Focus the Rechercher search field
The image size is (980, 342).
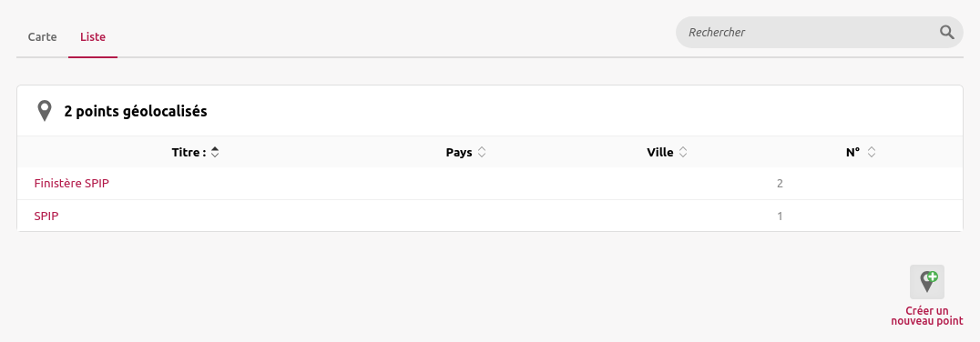pos(806,33)
